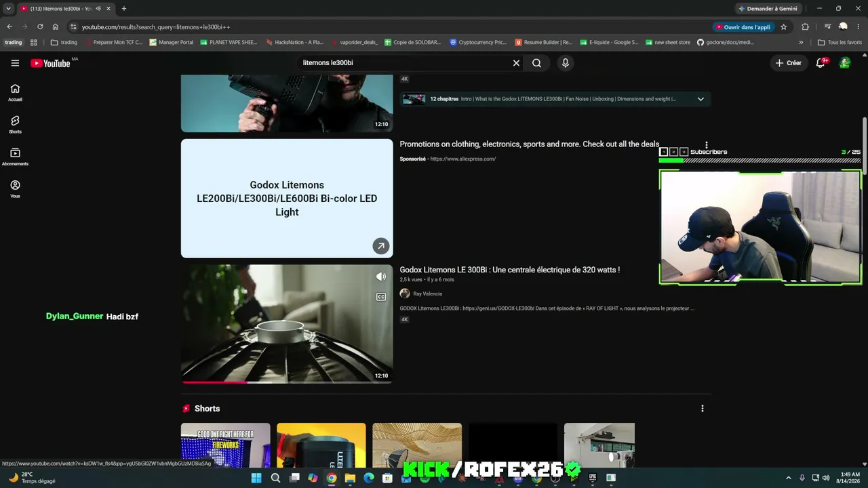Viewport: 868px width, 488px height.
Task: Open the Resume Builder bookmark
Action: [x=543, y=42]
